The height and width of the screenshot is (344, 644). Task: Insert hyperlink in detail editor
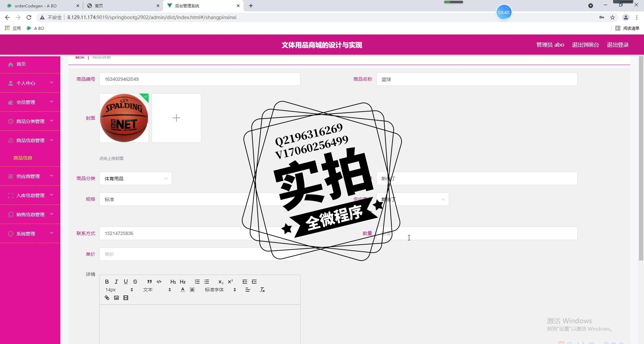click(x=107, y=298)
